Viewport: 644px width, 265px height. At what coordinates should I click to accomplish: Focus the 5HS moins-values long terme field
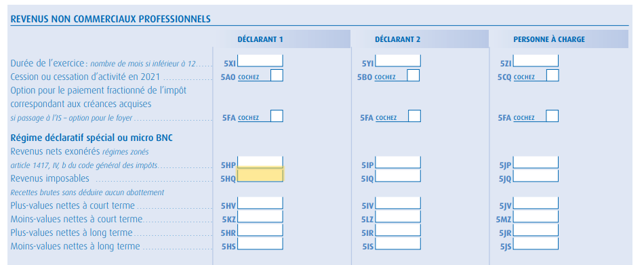260,243
